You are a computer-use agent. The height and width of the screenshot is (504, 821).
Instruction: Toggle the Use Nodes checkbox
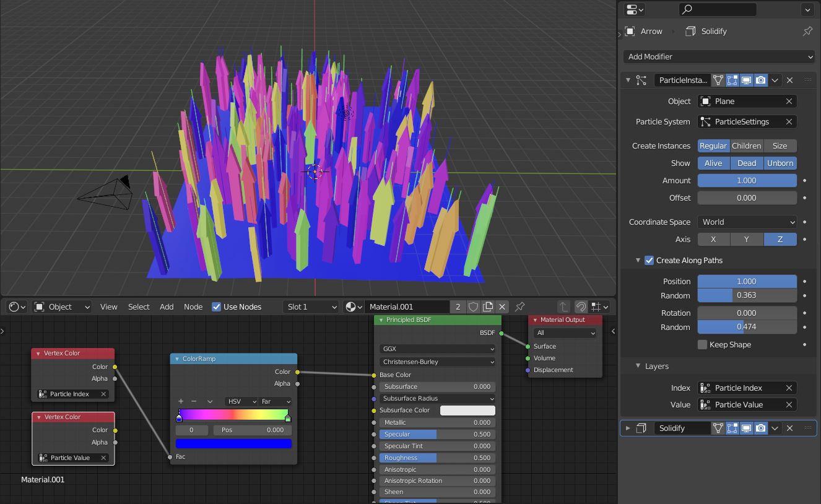[216, 306]
